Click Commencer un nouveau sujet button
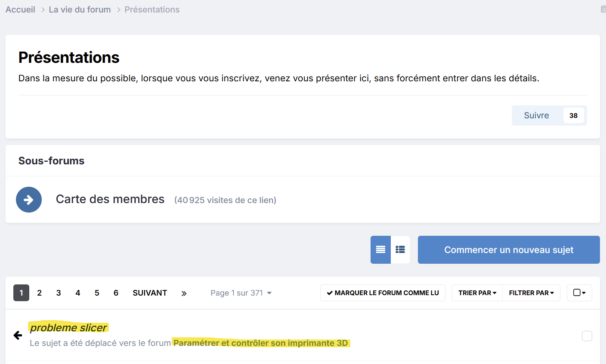606x364 pixels. (x=509, y=250)
